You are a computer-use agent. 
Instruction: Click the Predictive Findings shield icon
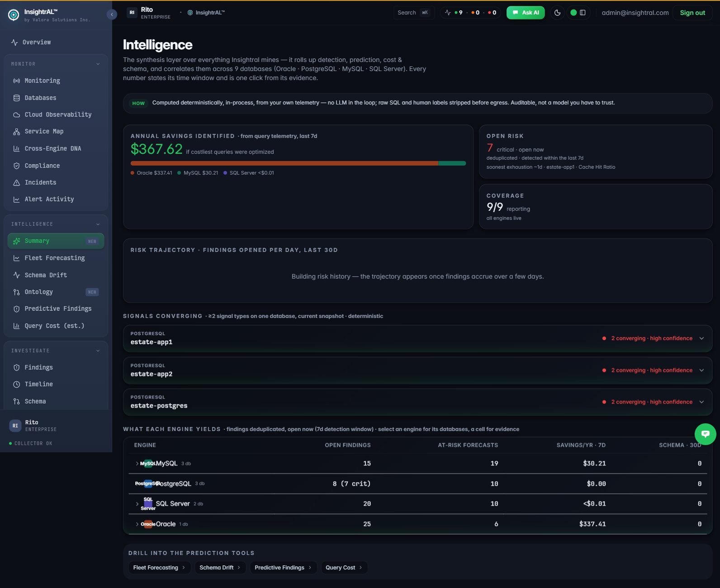[x=17, y=309]
